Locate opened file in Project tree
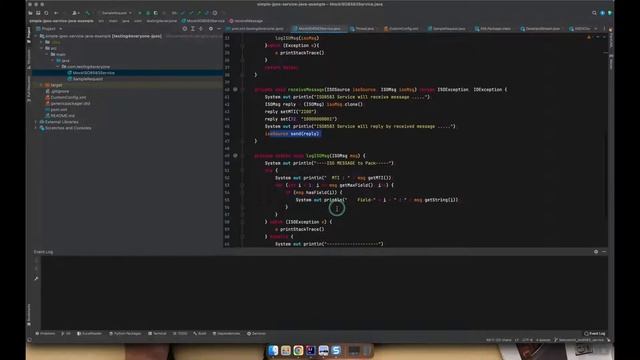Viewport: 640px width, 360px height. tap(184, 29)
